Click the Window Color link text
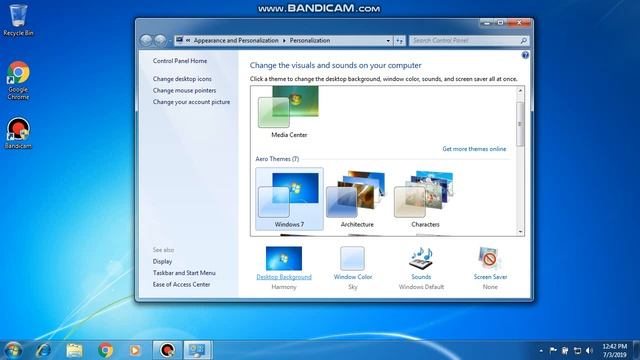The image size is (640, 360). coord(353,277)
